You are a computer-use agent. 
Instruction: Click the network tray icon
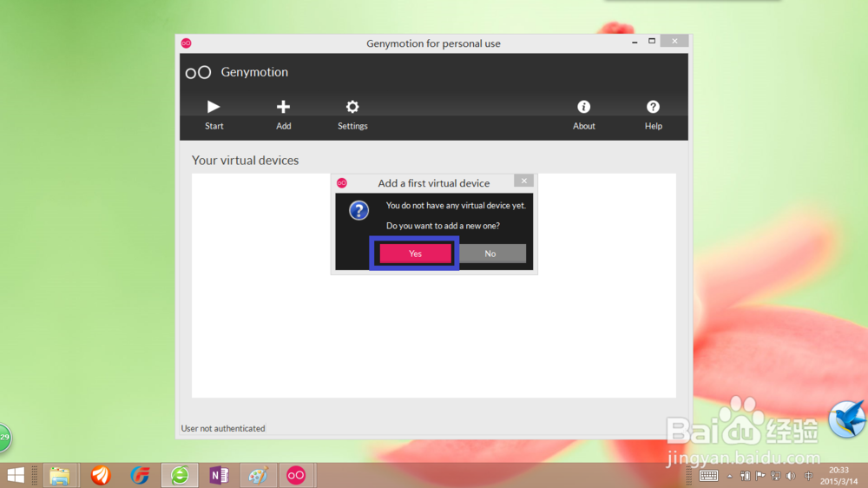(775, 476)
